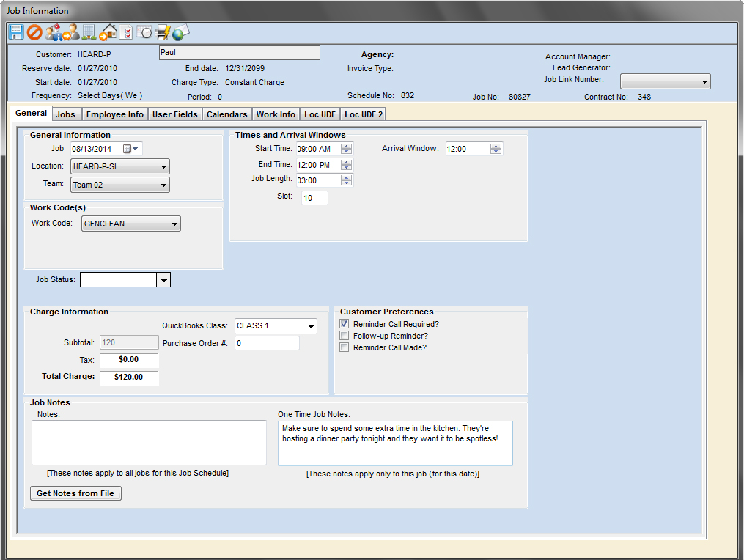This screenshot has height=560, width=744.
Task: Click the End date 12/31/2099 value
Action: 245,68
